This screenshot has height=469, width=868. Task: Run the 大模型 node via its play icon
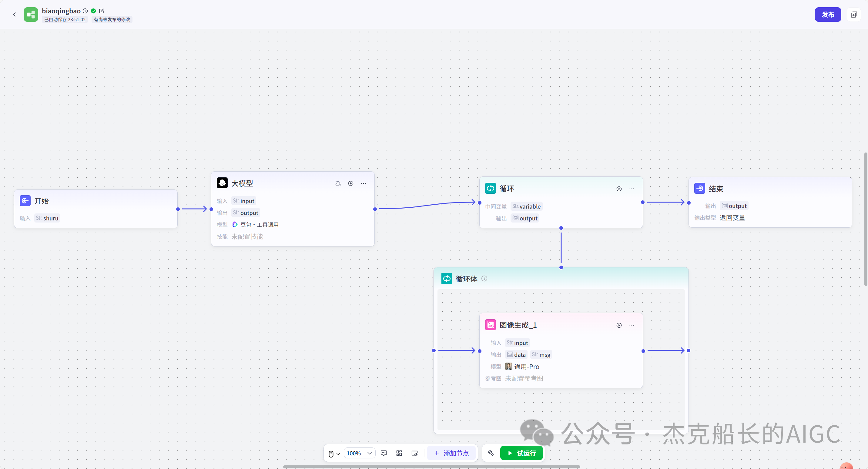click(351, 183)
